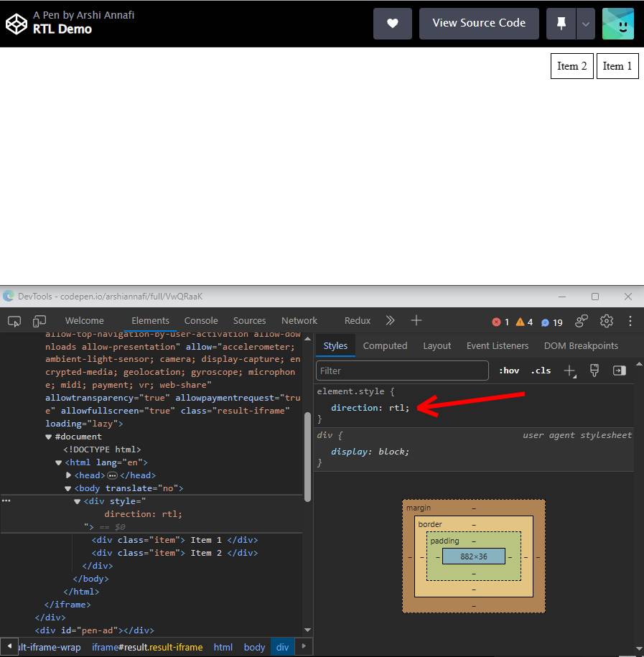Open the DevTools three-dot menu
The image size is (644, 657).
(630, 321)
